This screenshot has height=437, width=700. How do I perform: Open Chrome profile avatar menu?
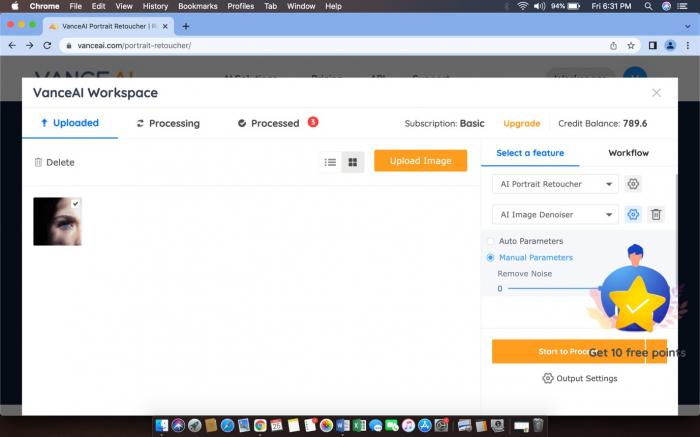pos(670,46)
